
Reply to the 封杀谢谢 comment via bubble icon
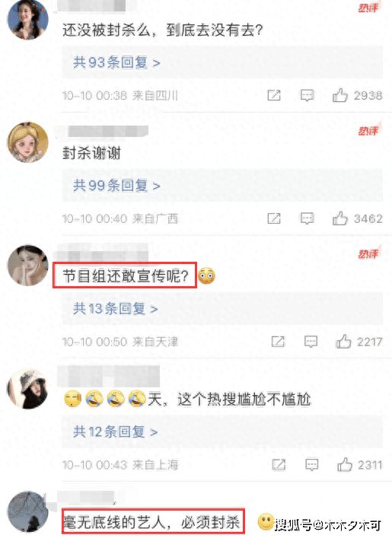[x=307, y=218]
